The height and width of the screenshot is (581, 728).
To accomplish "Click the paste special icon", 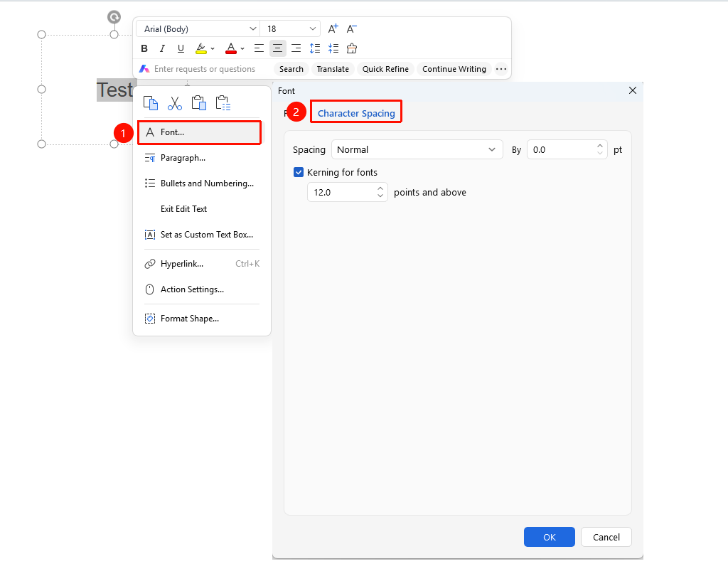I will tap(223, 103).
